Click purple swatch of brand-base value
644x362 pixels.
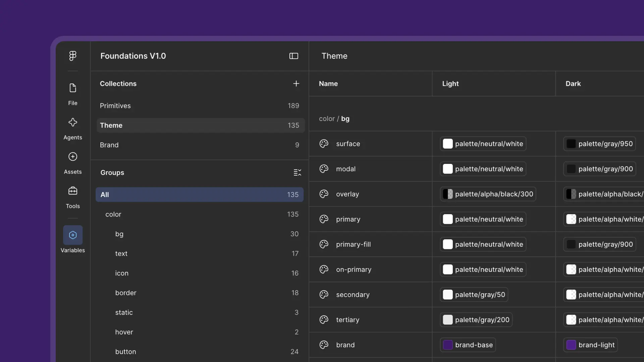pos(448,345)
